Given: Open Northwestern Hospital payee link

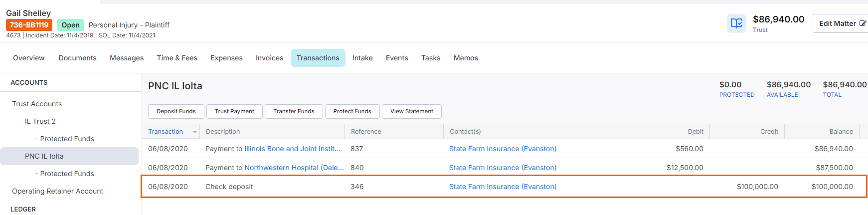Looking at the screenshot, I should pyautogui.click(x=294, y=168).
